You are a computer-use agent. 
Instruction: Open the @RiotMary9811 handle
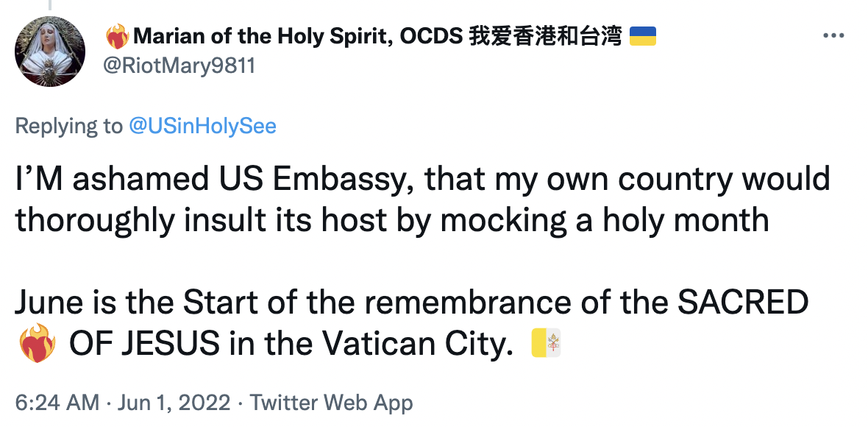181,66
